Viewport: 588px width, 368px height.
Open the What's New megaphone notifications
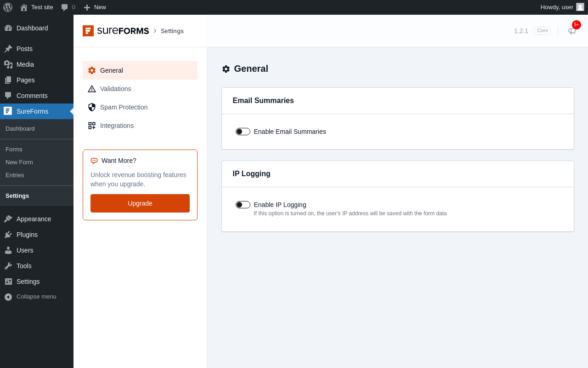click(x=571, y=31)
